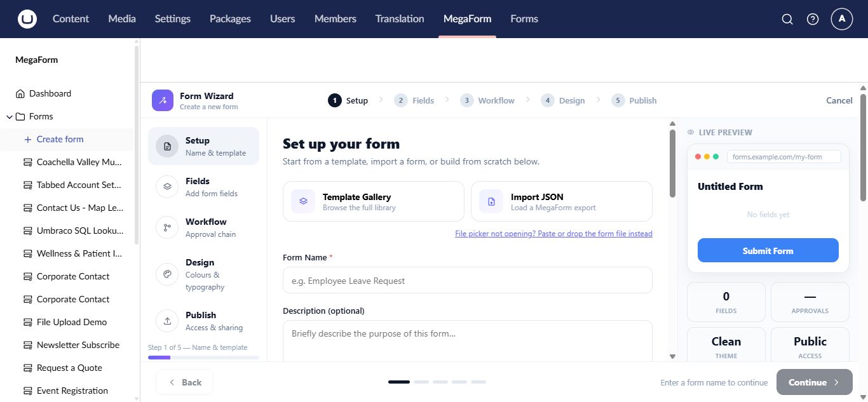
Task: Click form icon beside Umbraco SQL Looku...
Action: [x=27, y=231]
